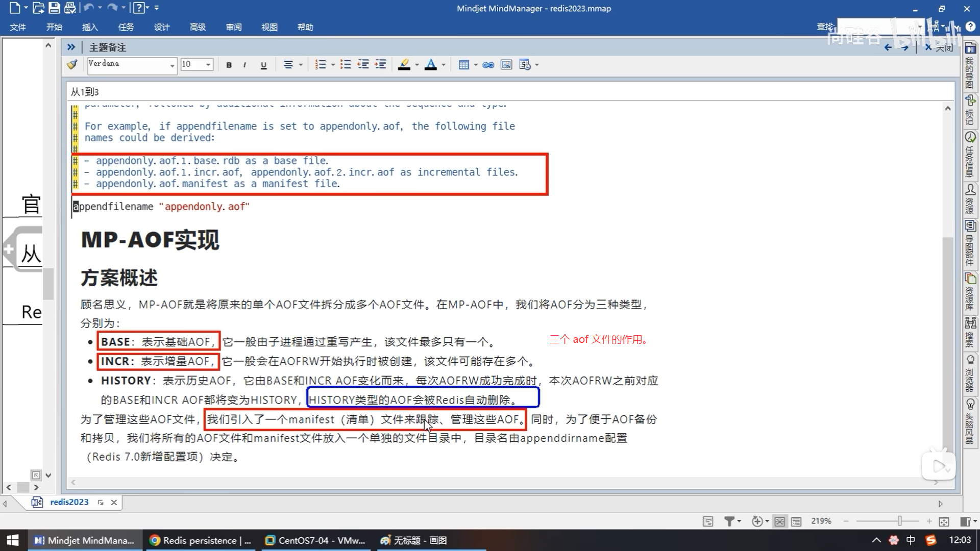This screenshot has width=980, height=551.
Task: Apply a numbered list to the notes
Action: (321, 65)
